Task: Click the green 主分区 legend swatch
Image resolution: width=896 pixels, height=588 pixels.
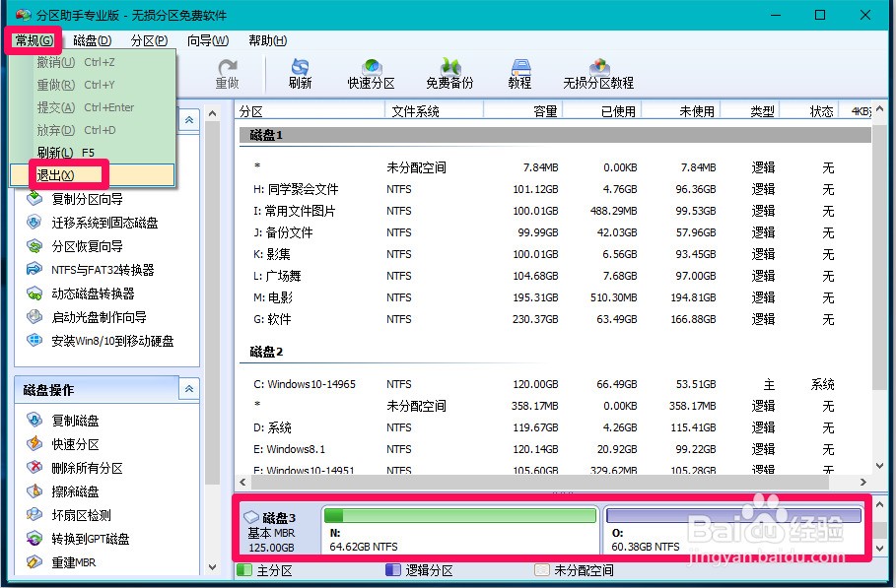Action: point(245,569)
